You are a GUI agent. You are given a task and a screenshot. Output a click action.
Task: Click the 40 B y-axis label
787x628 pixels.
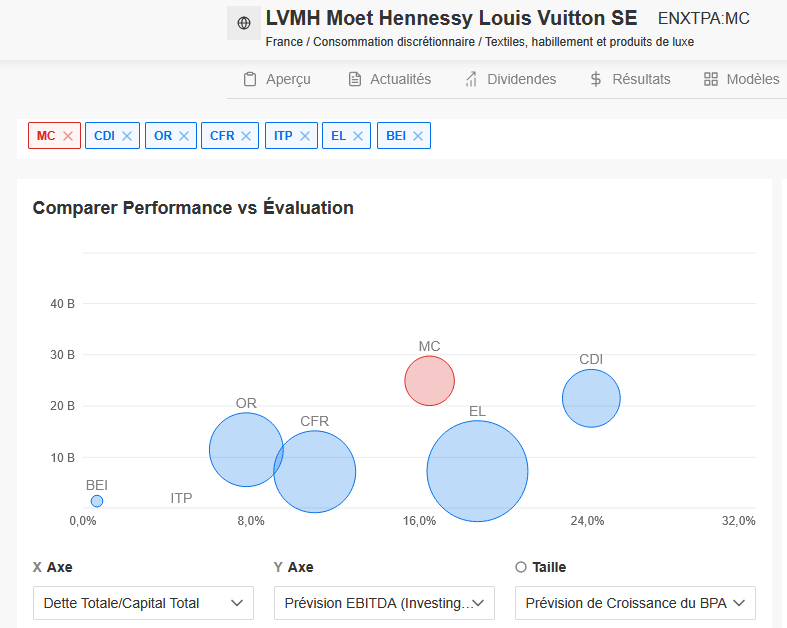(x=62, y=304)
